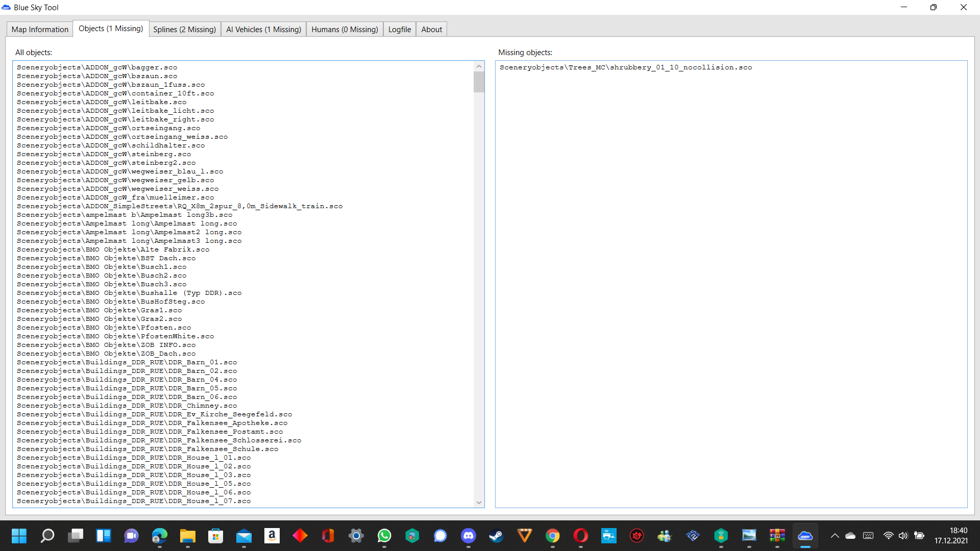Screen dimensions: 980x551
Task: Click the scroll-up arrow of the All objects list
Action: pyautogui.click(x=479, y=66)
